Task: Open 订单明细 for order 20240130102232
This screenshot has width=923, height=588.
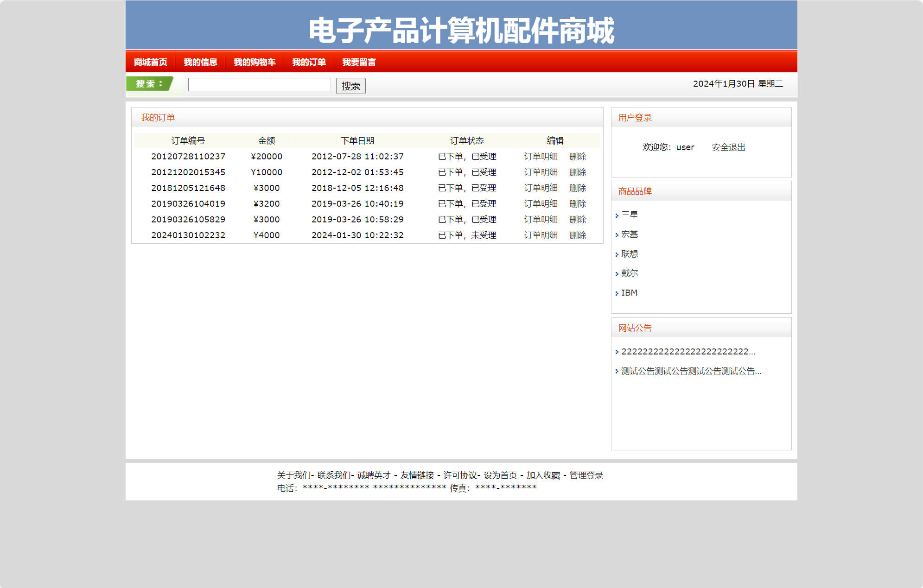Action: (541, 235)
